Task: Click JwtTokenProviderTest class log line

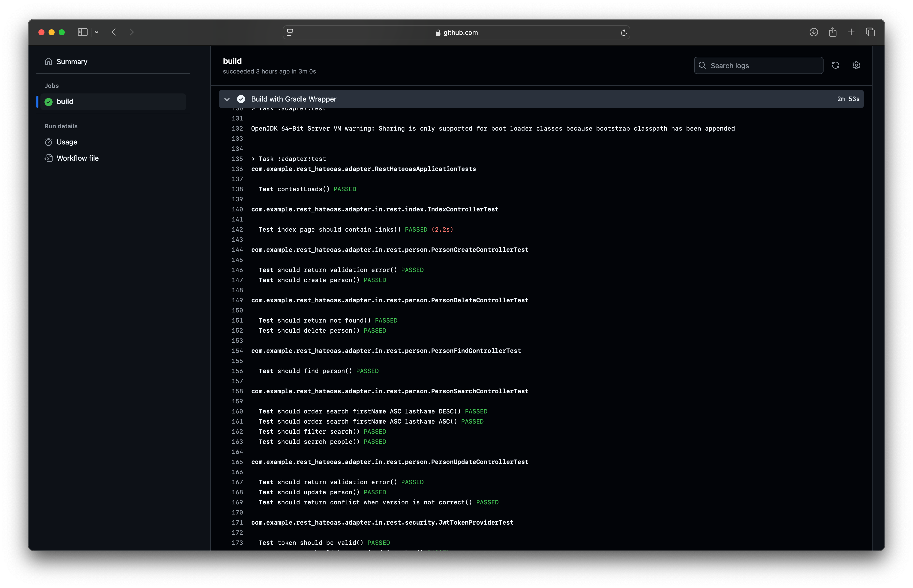Action: [382, 522]
